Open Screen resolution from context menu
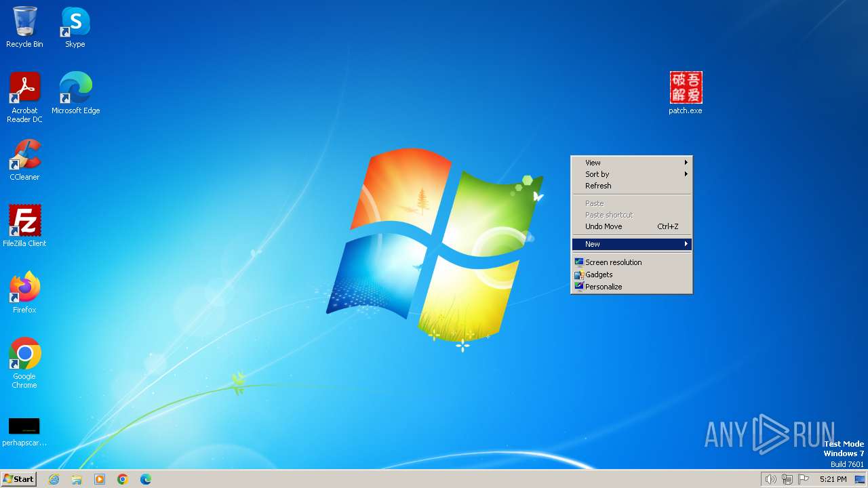Image resolution: width=868 pixels, height=488 pixels. coord(631,262)
